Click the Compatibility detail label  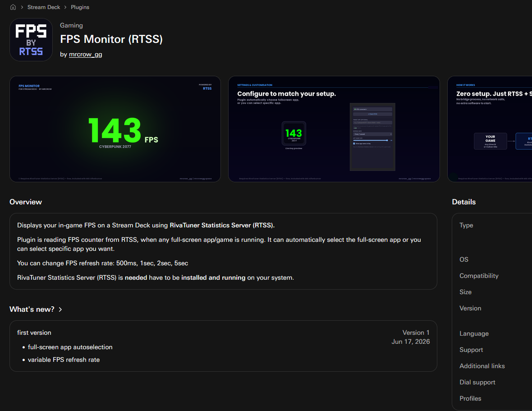point(479,276)
